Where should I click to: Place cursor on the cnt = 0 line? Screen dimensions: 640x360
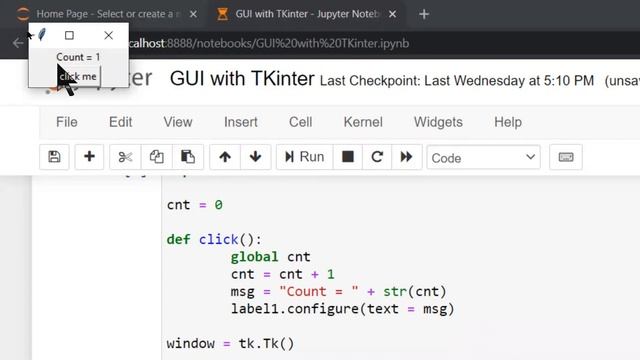[194, 204]
